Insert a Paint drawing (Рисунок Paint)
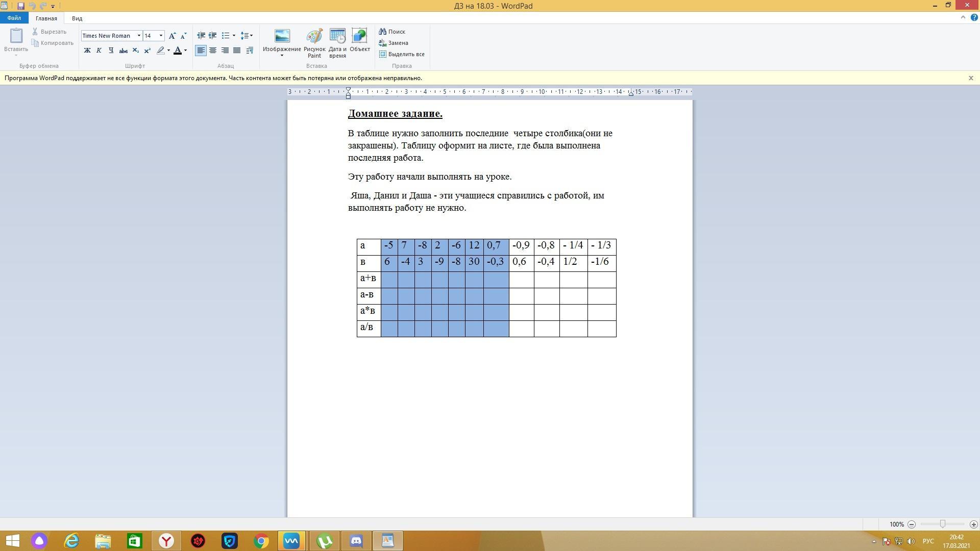Image resolution: width=980 pixels, height=551 pixels. 314,43
